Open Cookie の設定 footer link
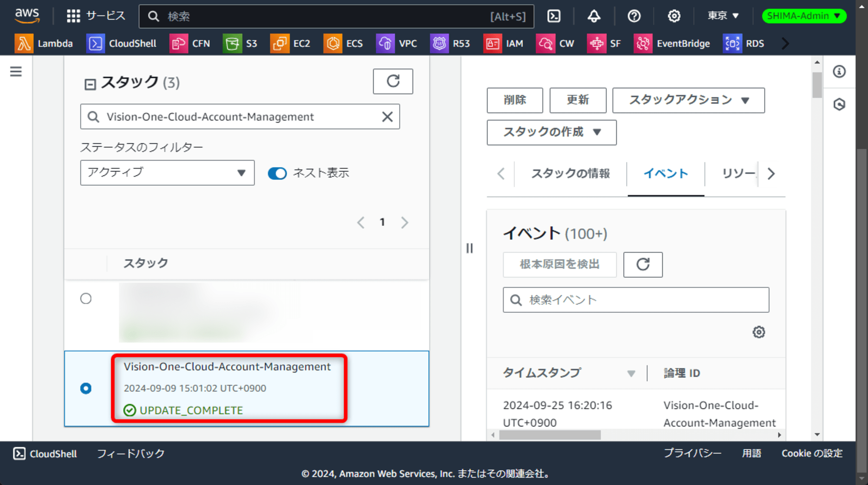The height and width of the screenshot is (485, 868). [x=812, y=453]
